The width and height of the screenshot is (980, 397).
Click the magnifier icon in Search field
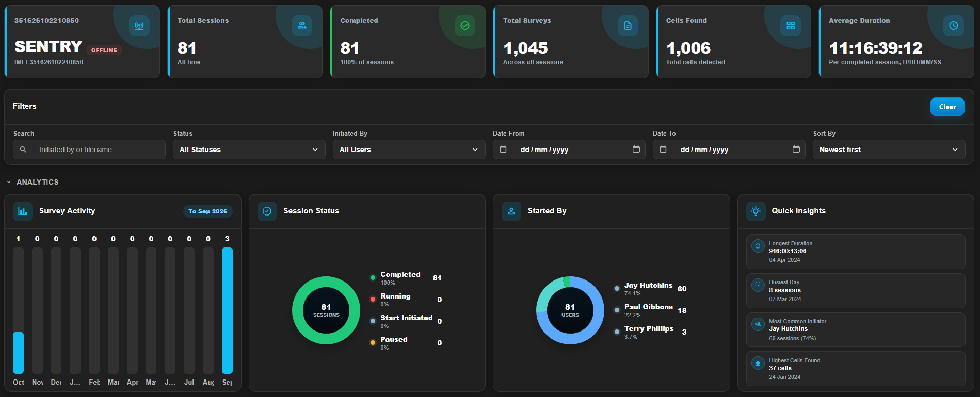[23, 150]
